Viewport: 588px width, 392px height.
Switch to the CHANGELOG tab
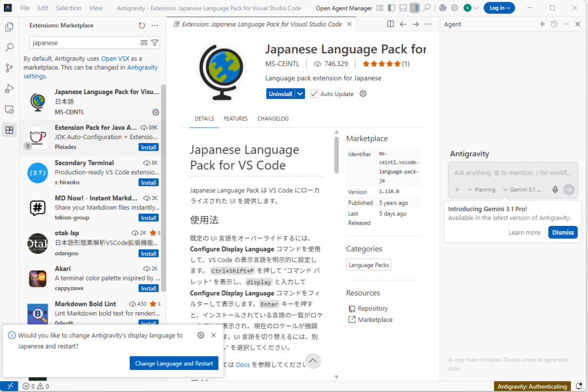point(273,118)
